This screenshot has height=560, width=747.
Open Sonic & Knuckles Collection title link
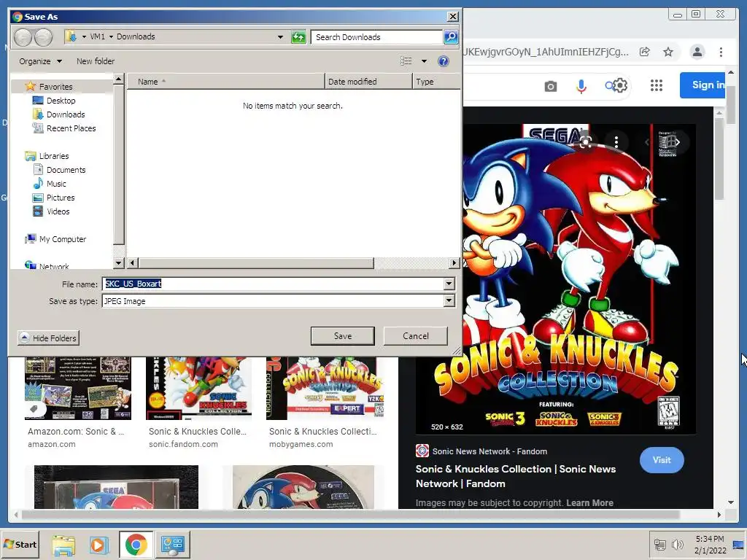[x=516, y=476]
